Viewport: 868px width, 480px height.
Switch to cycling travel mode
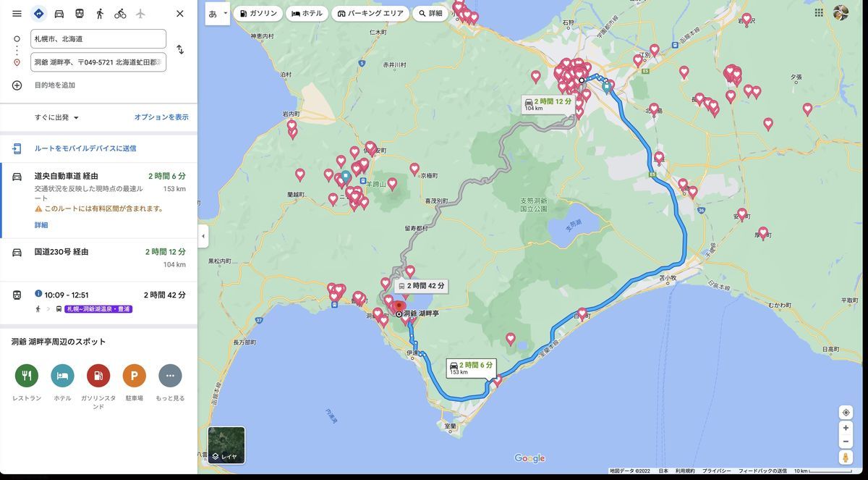120,14
